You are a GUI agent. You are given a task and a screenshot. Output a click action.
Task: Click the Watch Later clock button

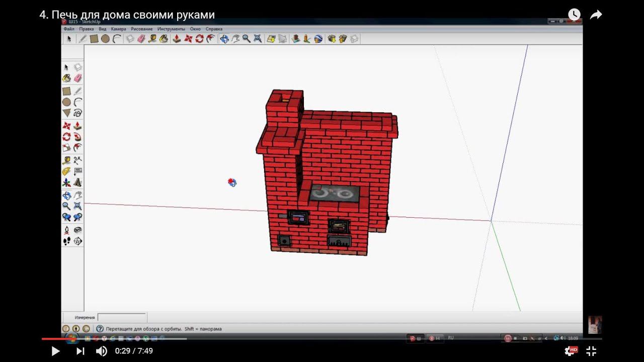point(574,15)
